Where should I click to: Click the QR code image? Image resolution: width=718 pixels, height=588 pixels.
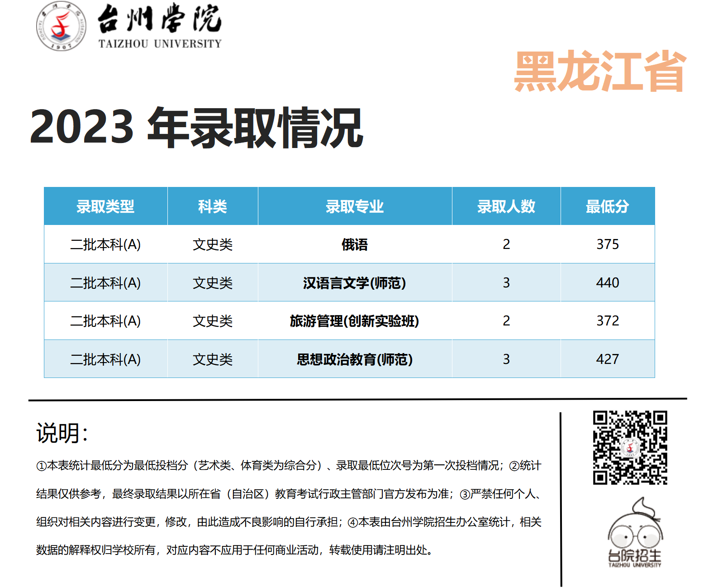click(x=630, y=448)
